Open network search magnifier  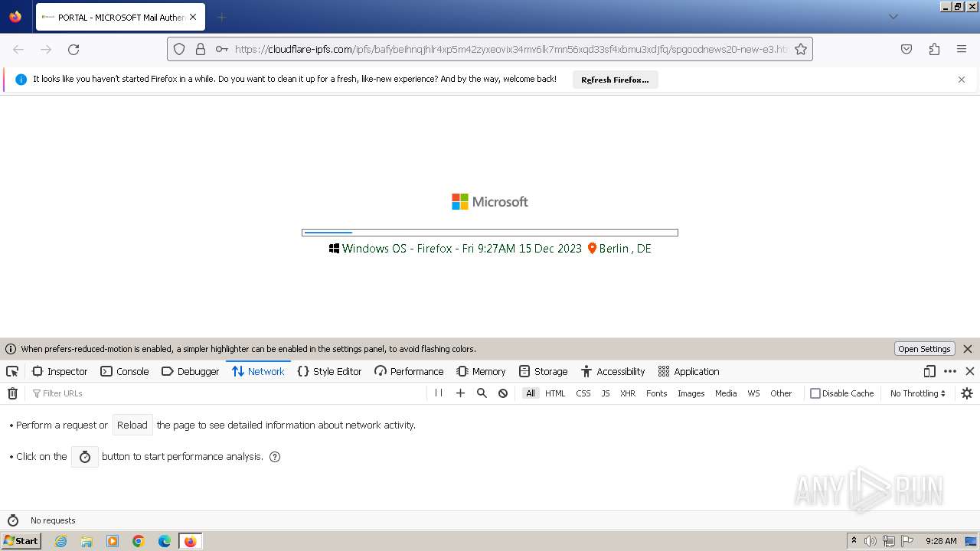click(482, 393)
